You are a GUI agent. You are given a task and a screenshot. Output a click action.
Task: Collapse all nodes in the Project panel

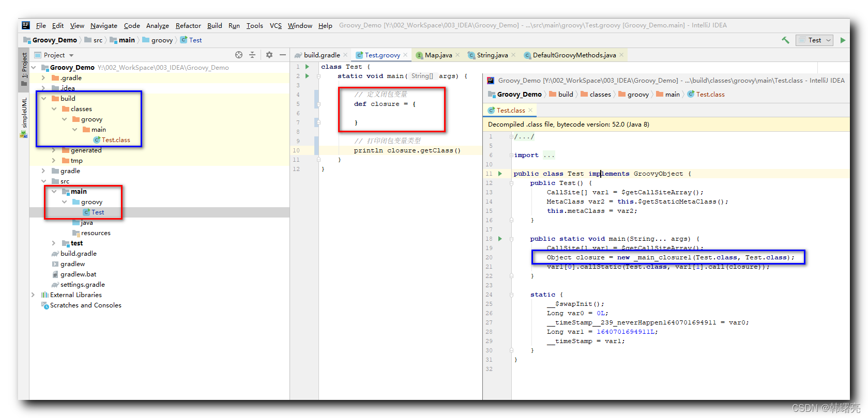252,55
